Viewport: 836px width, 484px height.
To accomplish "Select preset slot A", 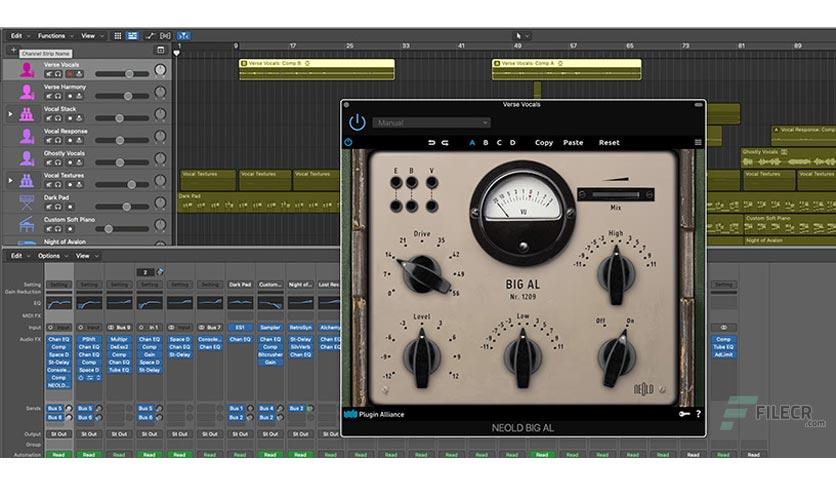I will pos(472,143).
